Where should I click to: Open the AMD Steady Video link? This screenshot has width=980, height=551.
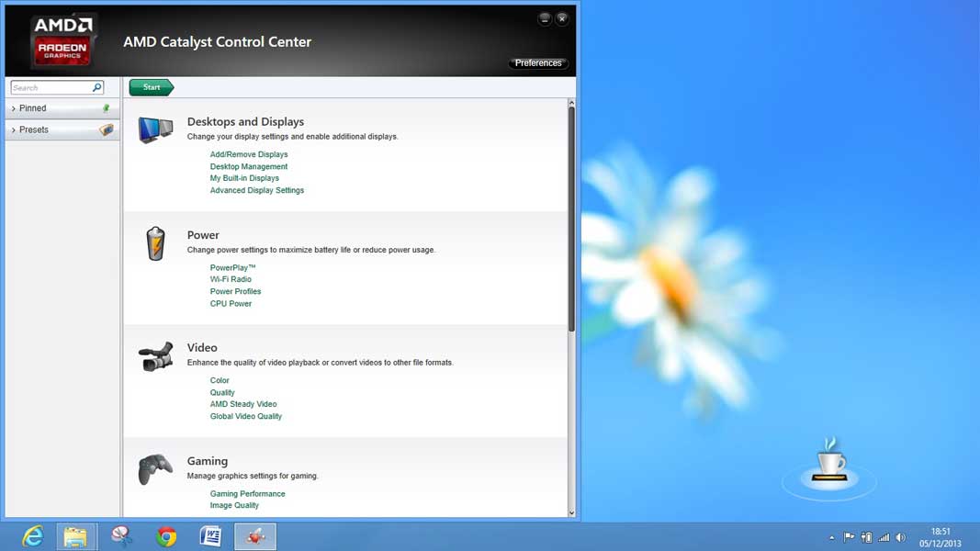pyautogui.click(x=243, y=404)
